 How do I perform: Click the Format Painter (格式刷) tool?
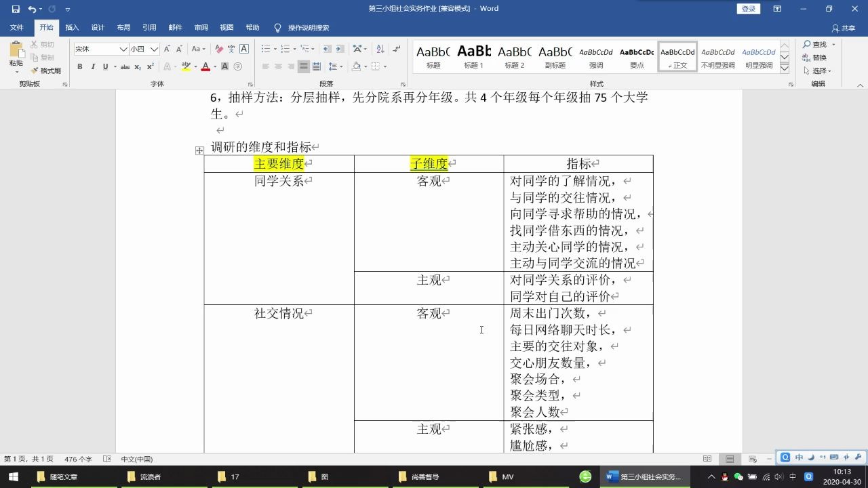tap(45, 70)
